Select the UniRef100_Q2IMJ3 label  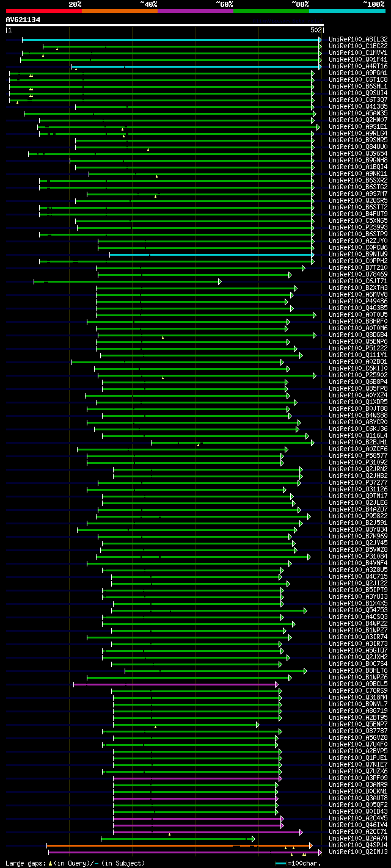(358, 852)
